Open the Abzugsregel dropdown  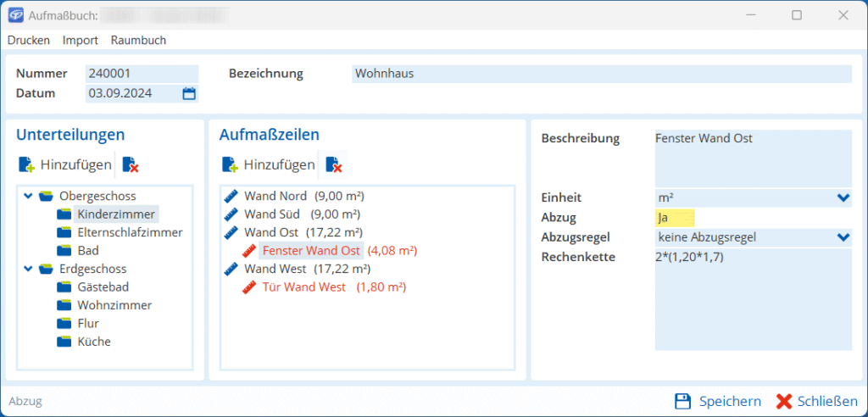tap(842, 237)
